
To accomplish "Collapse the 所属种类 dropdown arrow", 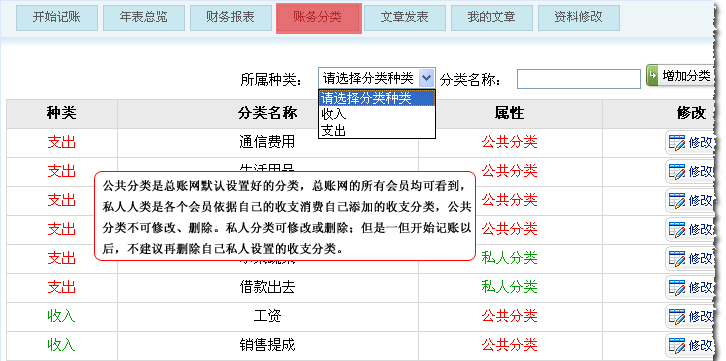I will coord(427,78).
